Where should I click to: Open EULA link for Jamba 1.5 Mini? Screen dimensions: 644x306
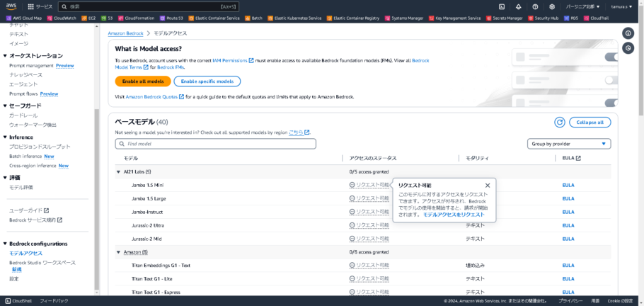pyautogui.click(x=568, y=185)
